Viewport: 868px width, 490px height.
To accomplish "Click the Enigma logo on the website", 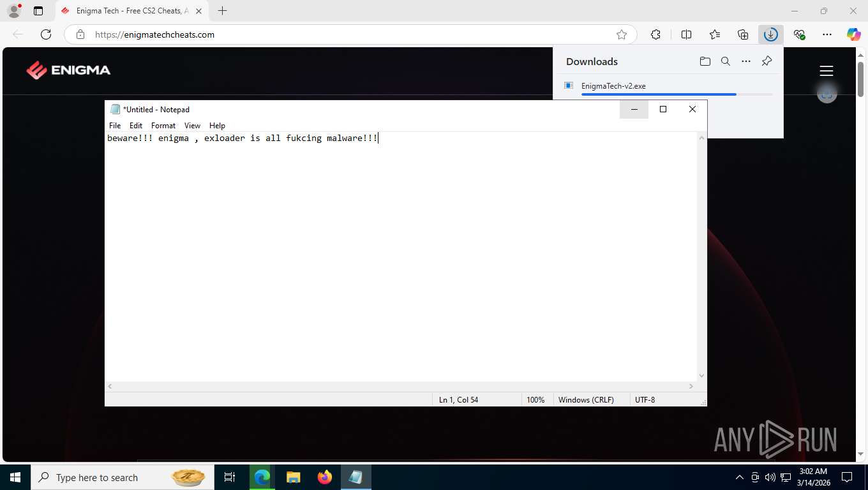I will [x=68, y=70].
